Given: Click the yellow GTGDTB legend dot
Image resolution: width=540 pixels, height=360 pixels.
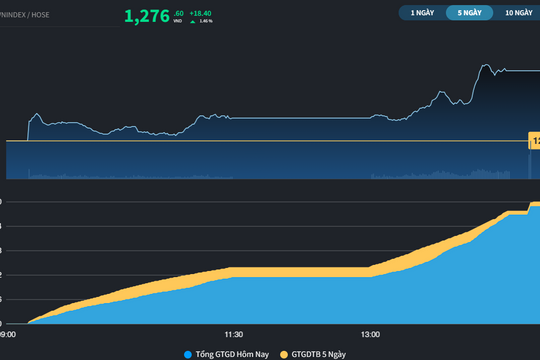Looking at the screenshot, I should pos(284,354).
